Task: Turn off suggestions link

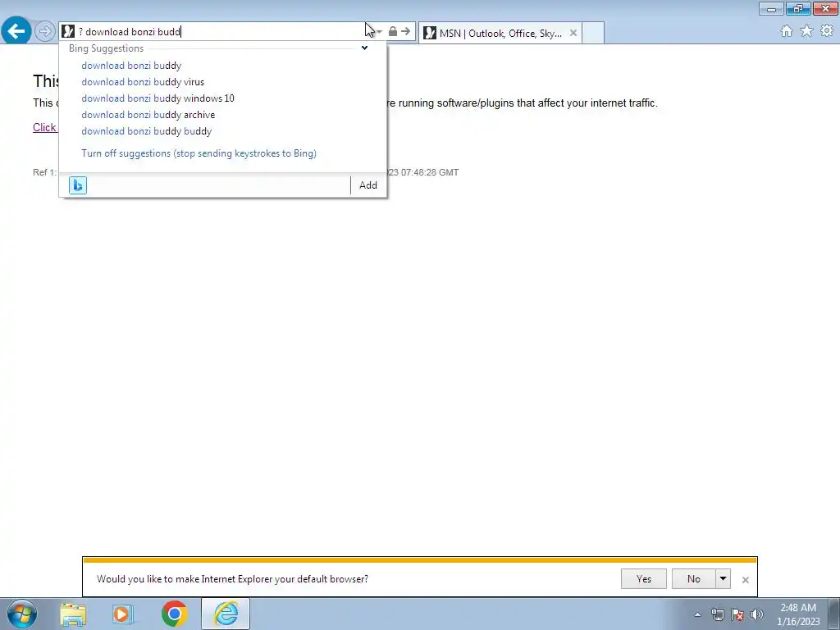Action: 199,153
